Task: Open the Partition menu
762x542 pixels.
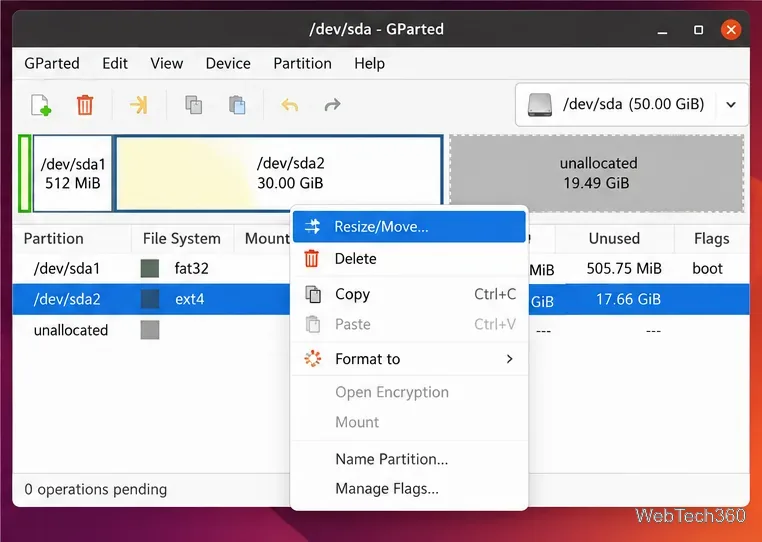Action: [302, 64]
